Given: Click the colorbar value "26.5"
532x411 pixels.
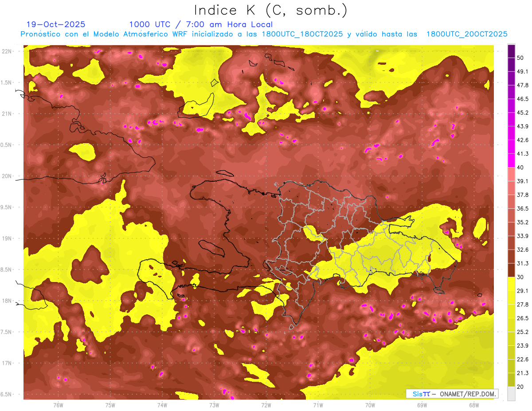Looking at the screenshot, I should coord(523,318).
